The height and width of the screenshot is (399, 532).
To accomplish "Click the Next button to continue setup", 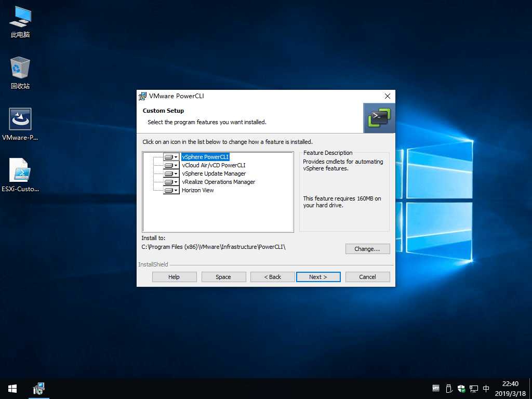I will (318, 277).
